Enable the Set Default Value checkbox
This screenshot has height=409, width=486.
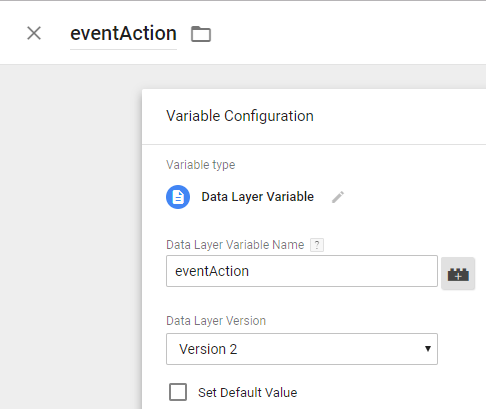pos(178,392)
